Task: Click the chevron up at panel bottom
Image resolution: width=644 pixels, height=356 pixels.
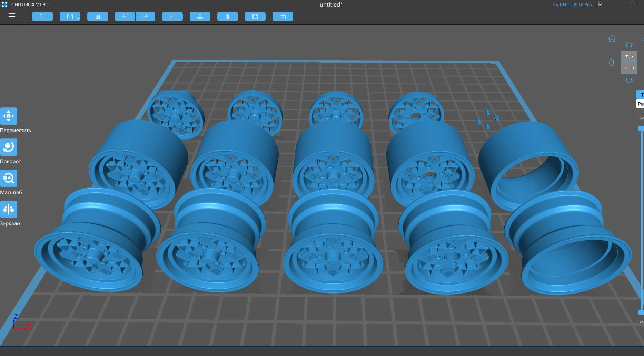Action: tap(641, 322)
